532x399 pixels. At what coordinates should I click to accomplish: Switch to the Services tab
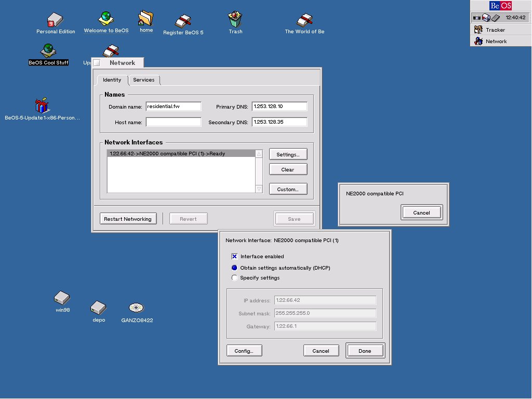(x=144, y=80)
